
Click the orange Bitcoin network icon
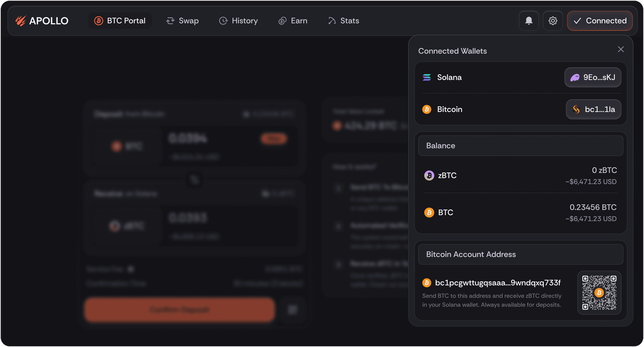[426, 109]
